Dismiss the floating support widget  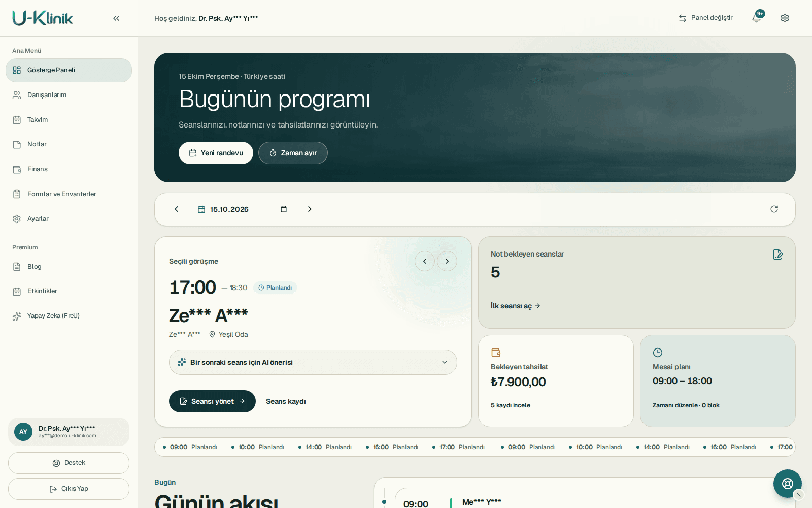799,495
